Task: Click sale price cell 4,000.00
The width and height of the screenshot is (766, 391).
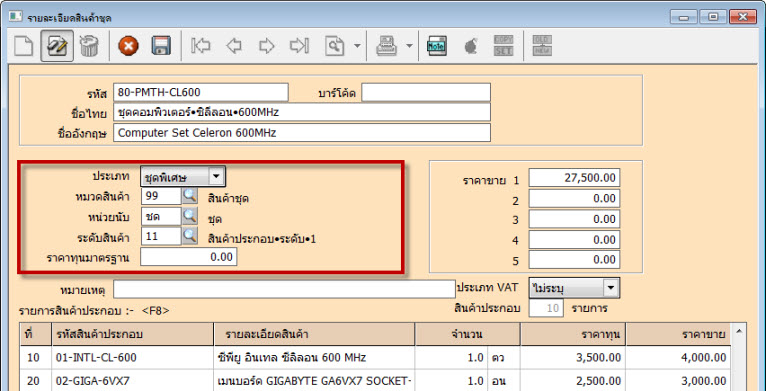Action: [x=679, y=358]
